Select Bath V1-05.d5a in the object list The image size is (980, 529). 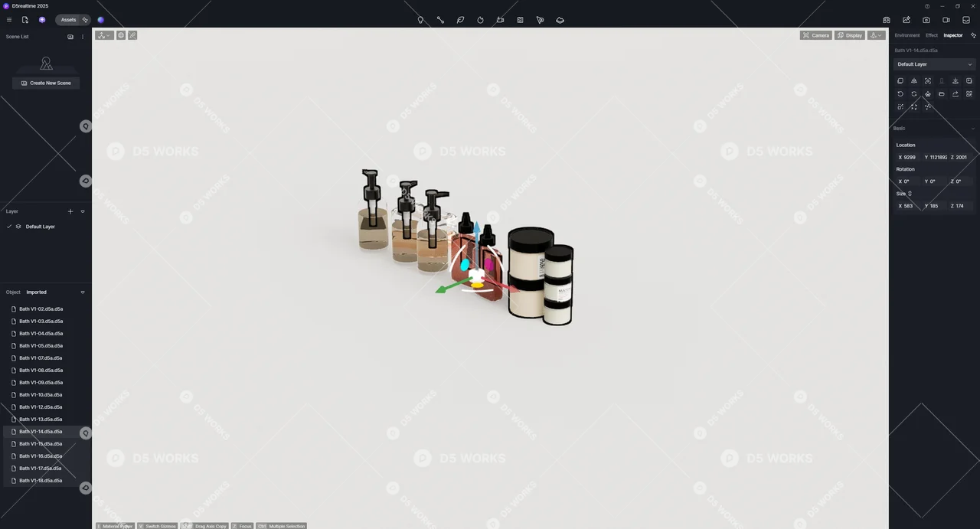(41, 345)
